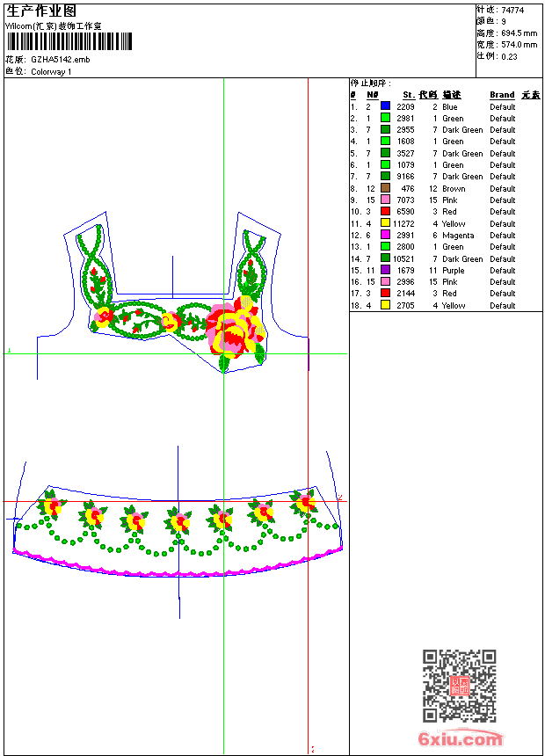
Task: Click the stitch count '2209'
Action: coord(405,107)
